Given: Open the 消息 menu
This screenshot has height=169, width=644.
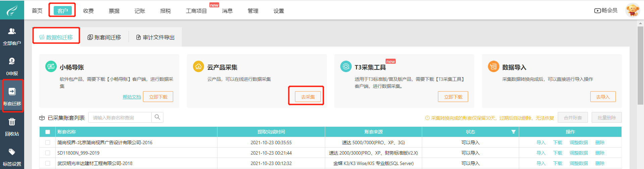Looking at the screenshot, I should click(227, 11).
